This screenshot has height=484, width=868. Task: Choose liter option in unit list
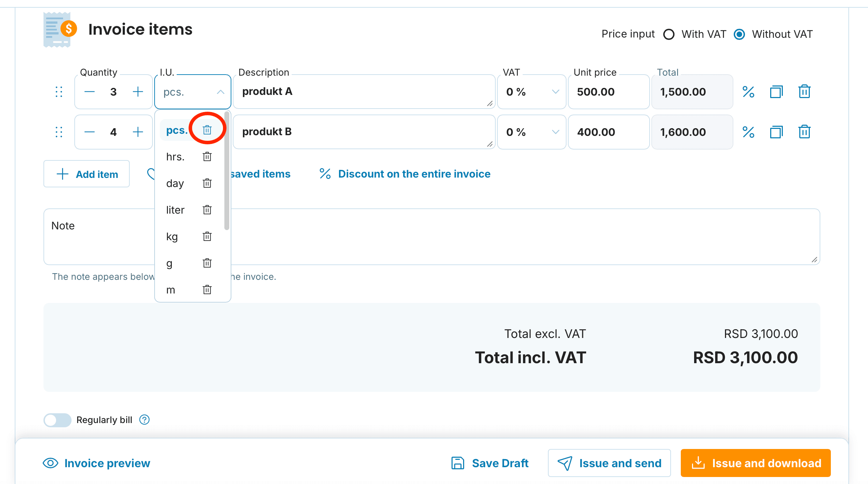coord(175,210)
